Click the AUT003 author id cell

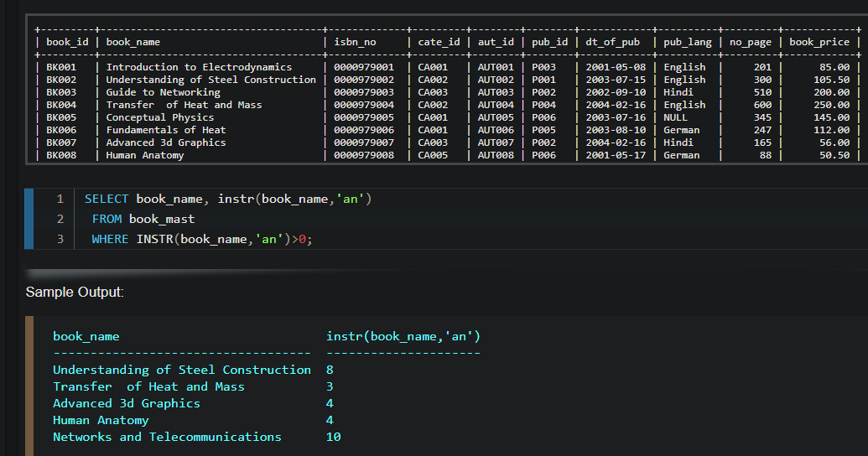click(496, 92)
